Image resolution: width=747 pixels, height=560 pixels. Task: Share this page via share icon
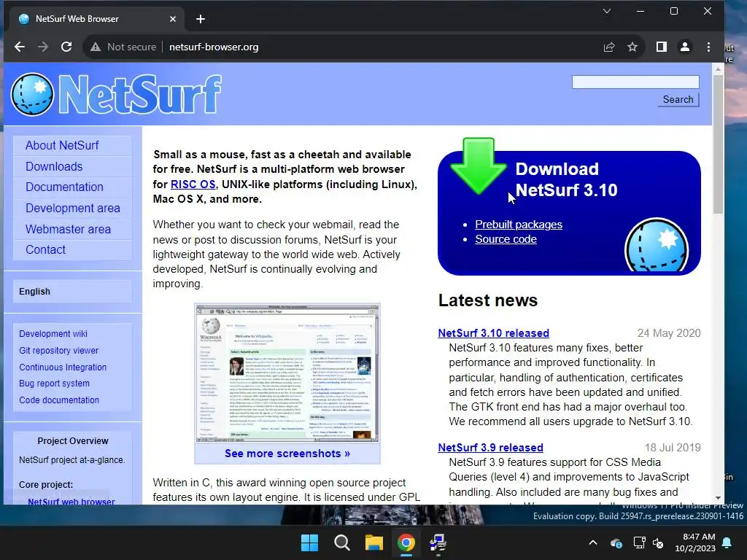[609, 47]
